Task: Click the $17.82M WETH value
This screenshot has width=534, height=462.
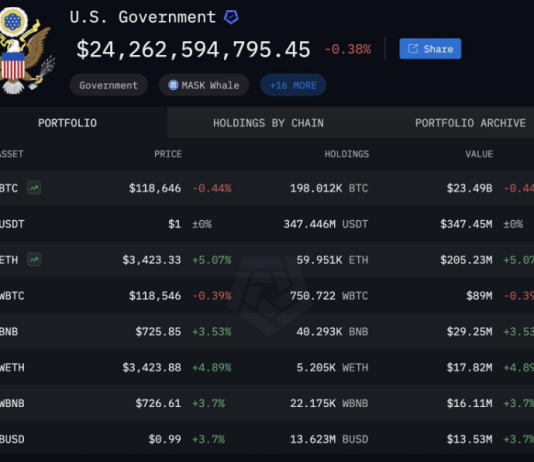Action: pyautogui.click(x=470, y=368)
